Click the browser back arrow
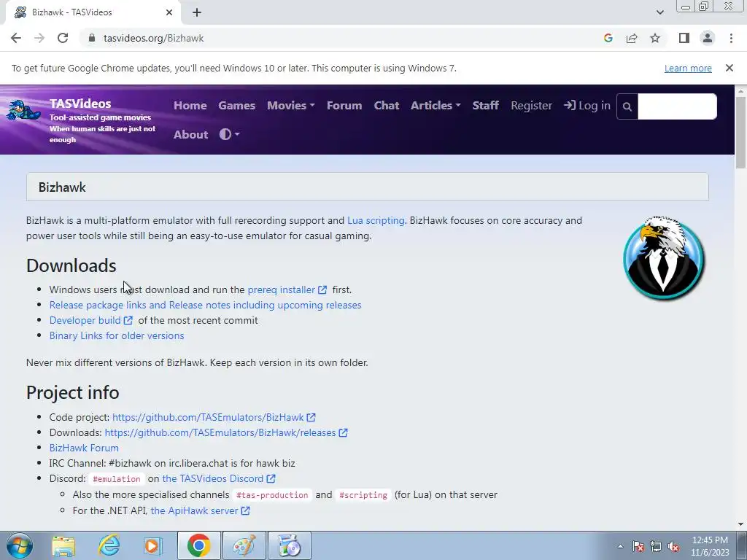Screen dimensions: 747x560 coord(16,38)
